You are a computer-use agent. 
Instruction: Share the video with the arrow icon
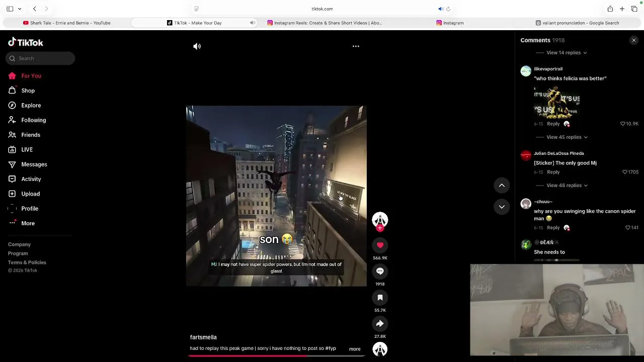click(x=380, y=324)
